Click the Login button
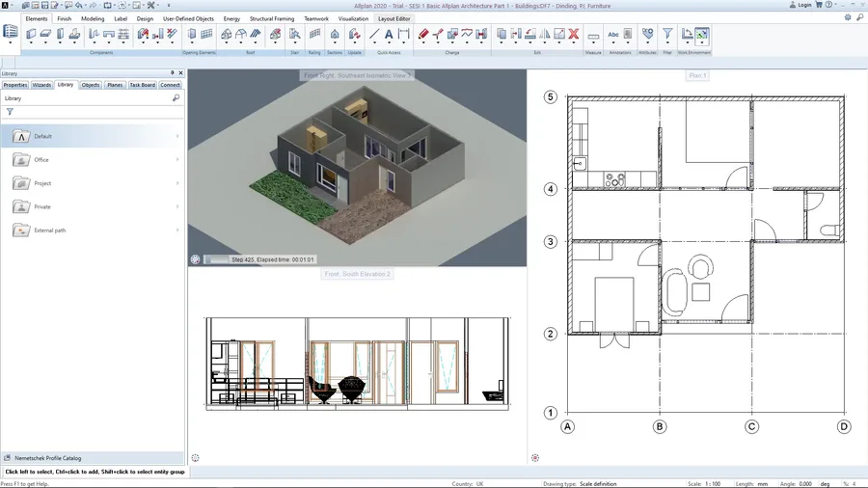Image resolution: width=868 pixels, height=488 pixels. click(x=800, y=5)
